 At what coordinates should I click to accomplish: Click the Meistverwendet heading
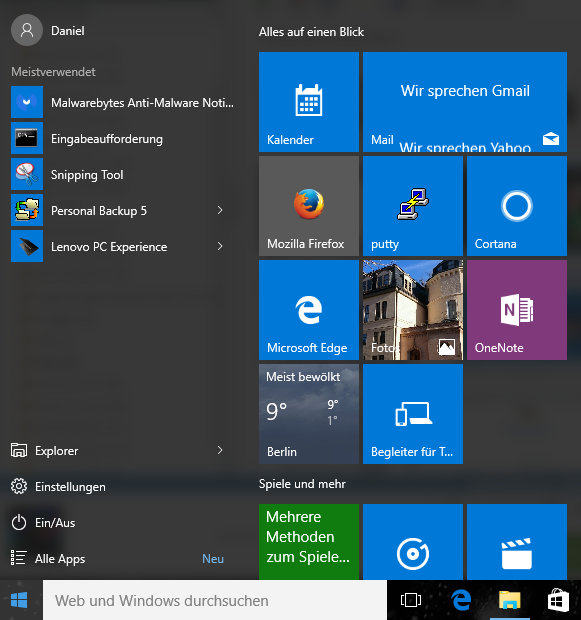point(53,72)
